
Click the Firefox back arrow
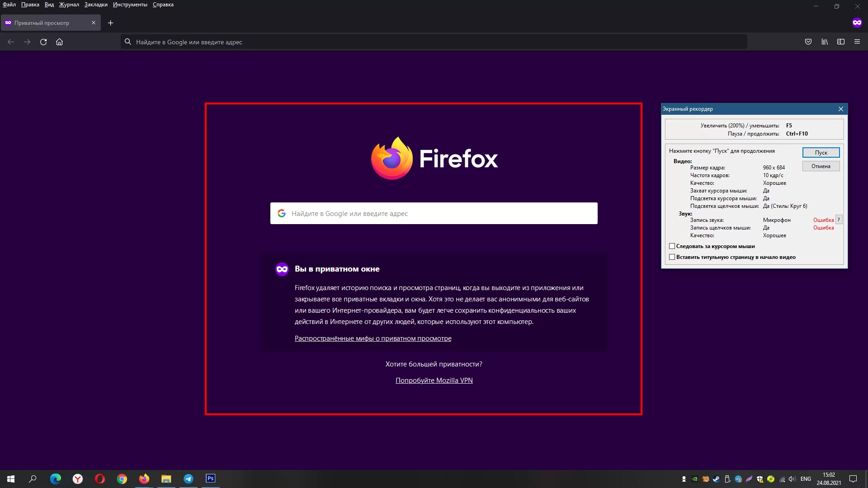(x=11, y=42)
